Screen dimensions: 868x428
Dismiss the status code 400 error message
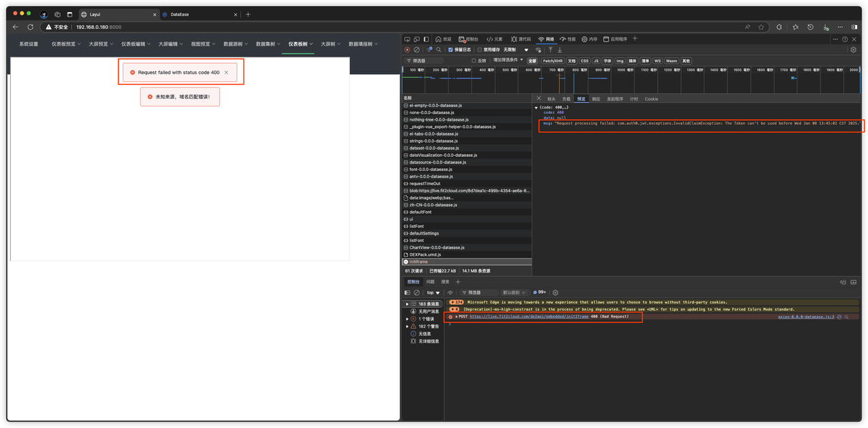(226, 73)
